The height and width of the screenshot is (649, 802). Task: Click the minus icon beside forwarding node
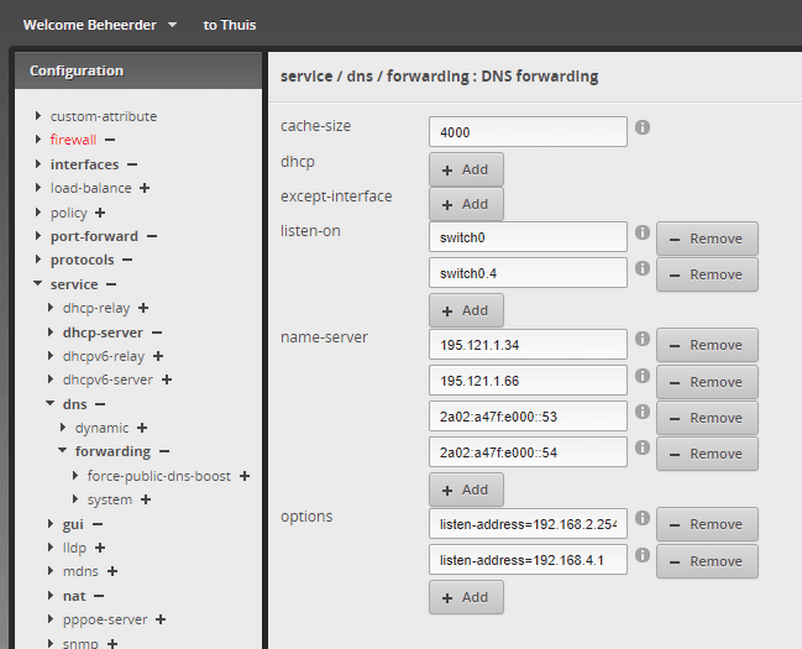click(x=164, y=452)
